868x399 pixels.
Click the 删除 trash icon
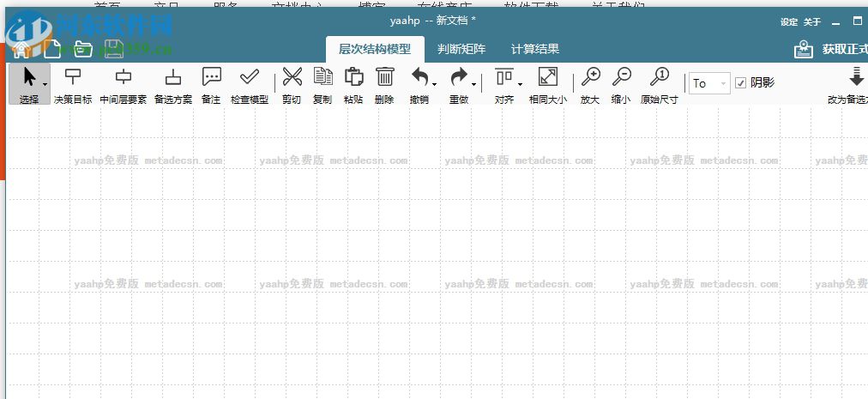[385, 76]
